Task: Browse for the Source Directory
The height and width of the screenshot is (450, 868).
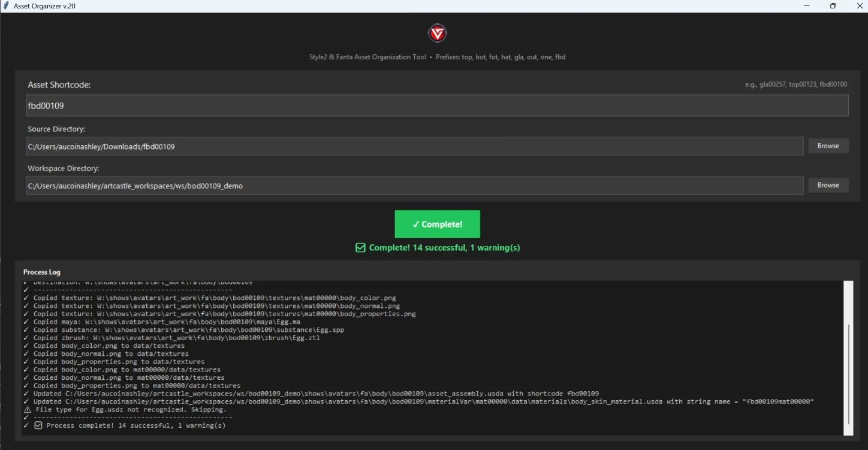Action: click(x=828, y=146)
